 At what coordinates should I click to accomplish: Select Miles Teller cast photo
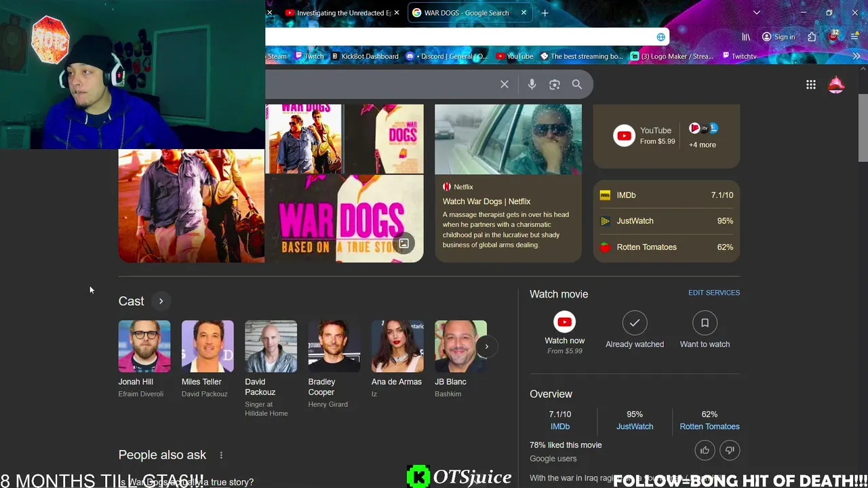(x=208, y=346)
